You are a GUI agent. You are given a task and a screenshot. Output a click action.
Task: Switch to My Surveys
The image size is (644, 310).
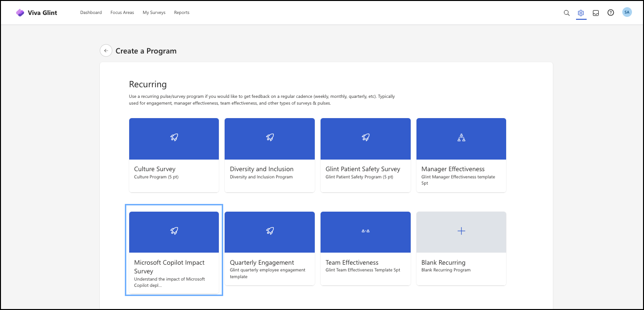point(154,13)
